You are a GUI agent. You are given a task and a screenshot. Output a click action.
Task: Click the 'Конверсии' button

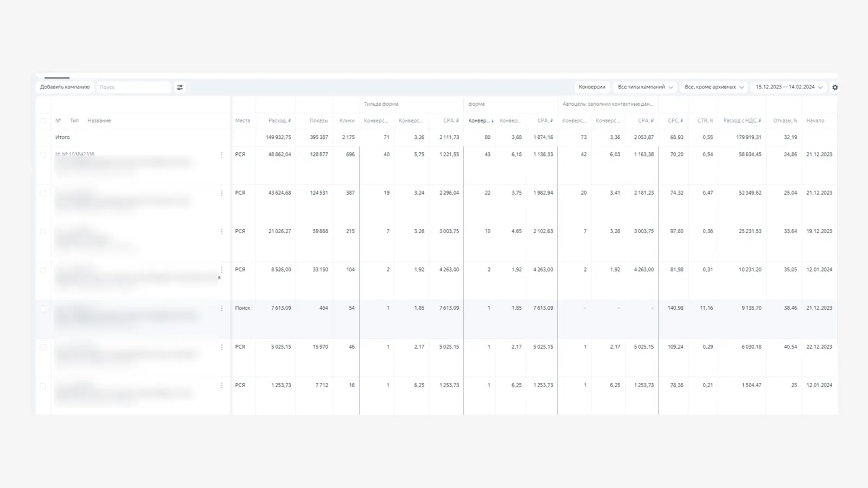click(x=592, y=87)
